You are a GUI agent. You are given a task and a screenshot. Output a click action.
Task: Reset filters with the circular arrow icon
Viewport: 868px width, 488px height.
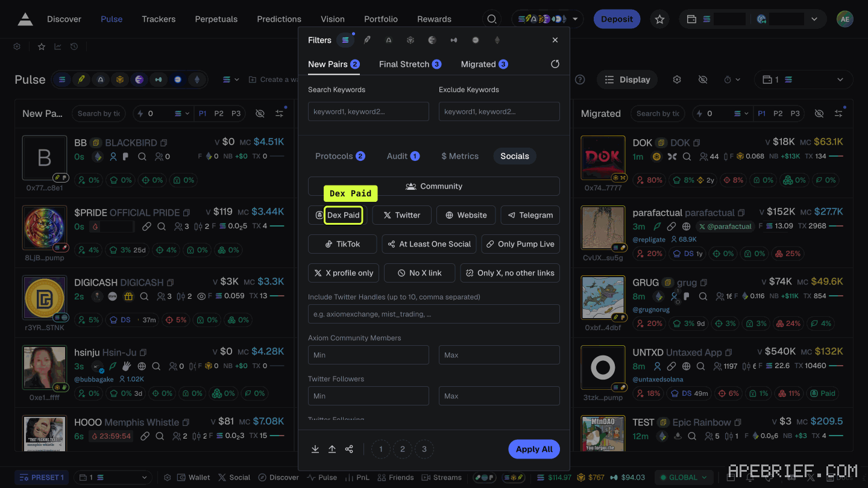pyautogui.click(x=555, y=64)
